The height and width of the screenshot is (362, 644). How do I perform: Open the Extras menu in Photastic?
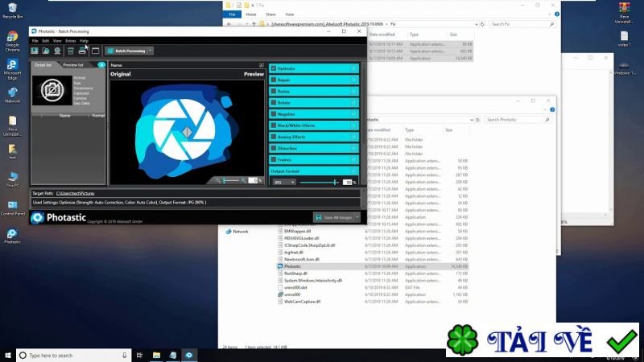pyautogui.click(x=71, y=41)
